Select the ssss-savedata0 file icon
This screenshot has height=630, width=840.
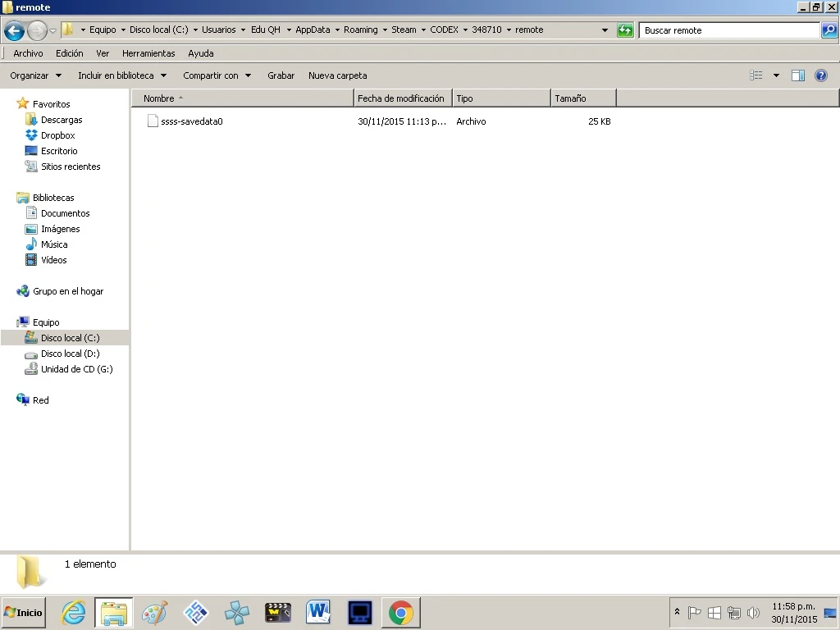pos(153,121)
